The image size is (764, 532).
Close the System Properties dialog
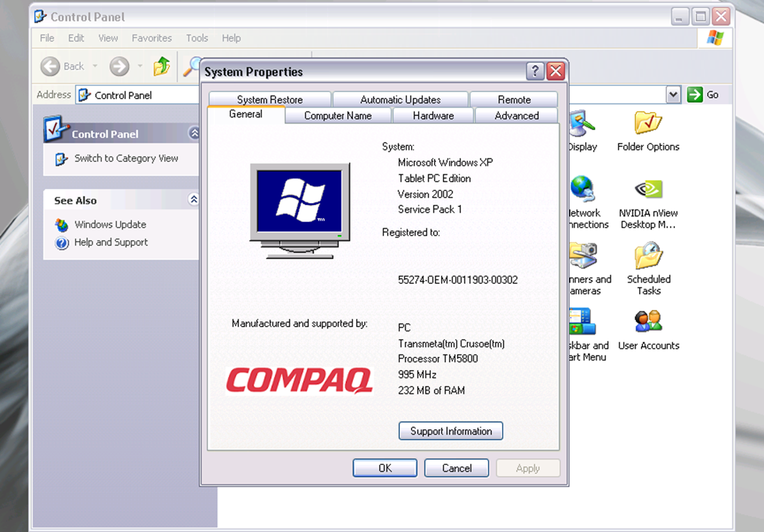(555, 72)
